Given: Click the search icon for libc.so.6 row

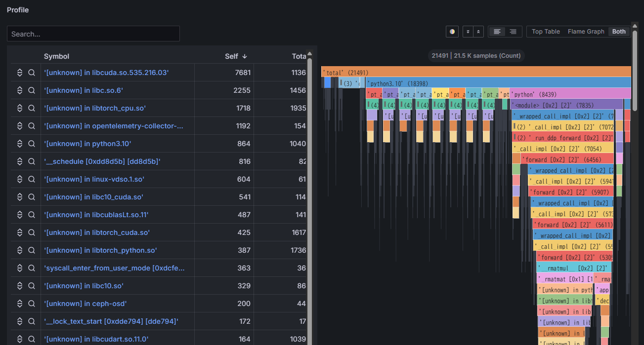Looking at the screenshot, I should tap(32, 90).
